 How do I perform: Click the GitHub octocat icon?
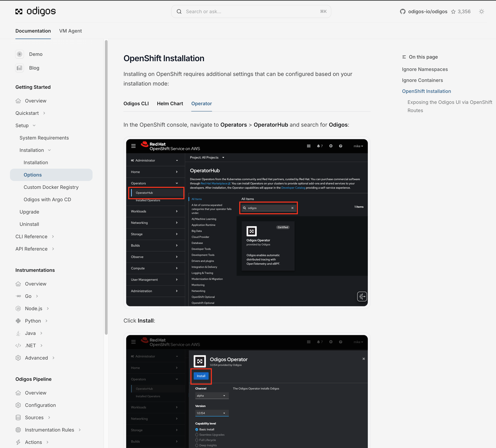403,11
